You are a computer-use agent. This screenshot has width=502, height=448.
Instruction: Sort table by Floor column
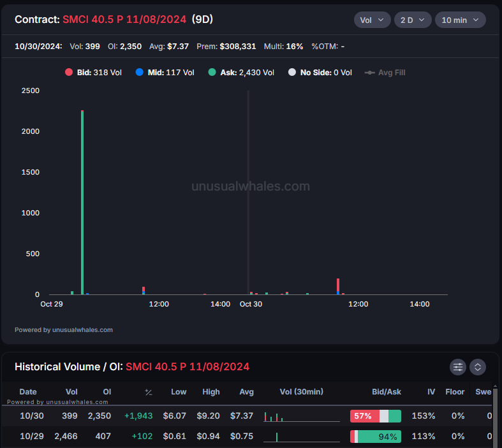pyautogui.click(x=455, y=392)
